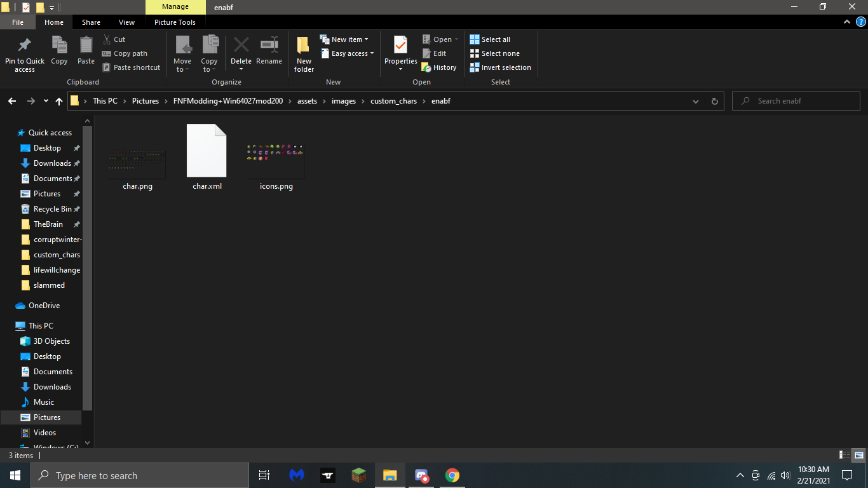The height and width of the screenshot is (488, 868).
Task: Open the address bar previous locations dropdown
Action: 695,100
